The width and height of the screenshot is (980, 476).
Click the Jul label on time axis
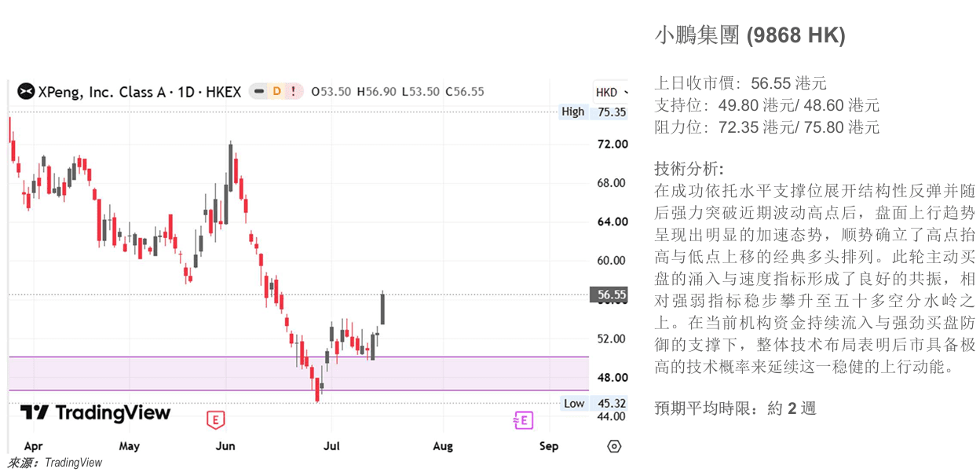(x=331, y=446)
